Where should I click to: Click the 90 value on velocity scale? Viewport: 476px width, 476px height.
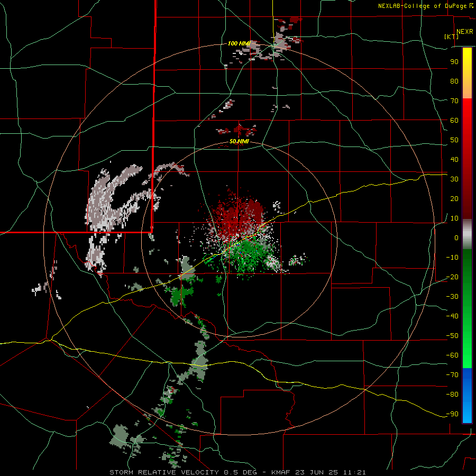454,62
